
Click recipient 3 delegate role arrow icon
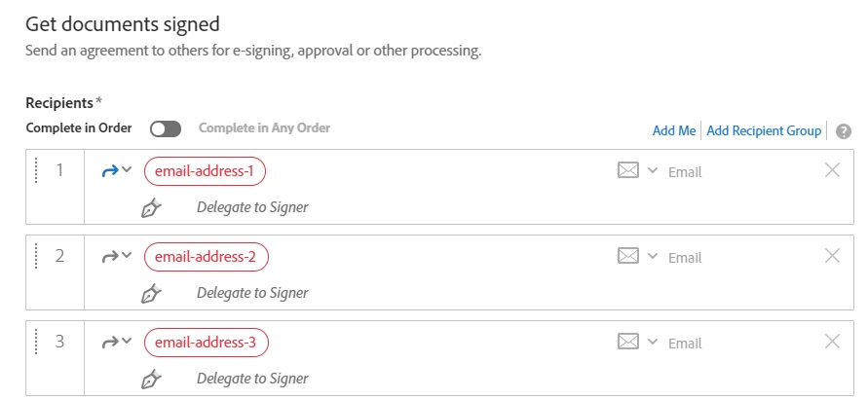(110, 343)
